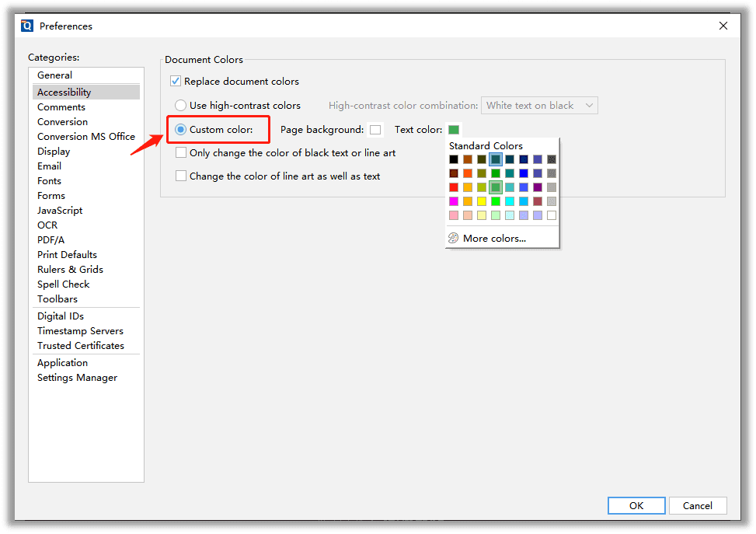756x534 pixels.
Task: Open the Page background color picker
Action: (375, 129)
